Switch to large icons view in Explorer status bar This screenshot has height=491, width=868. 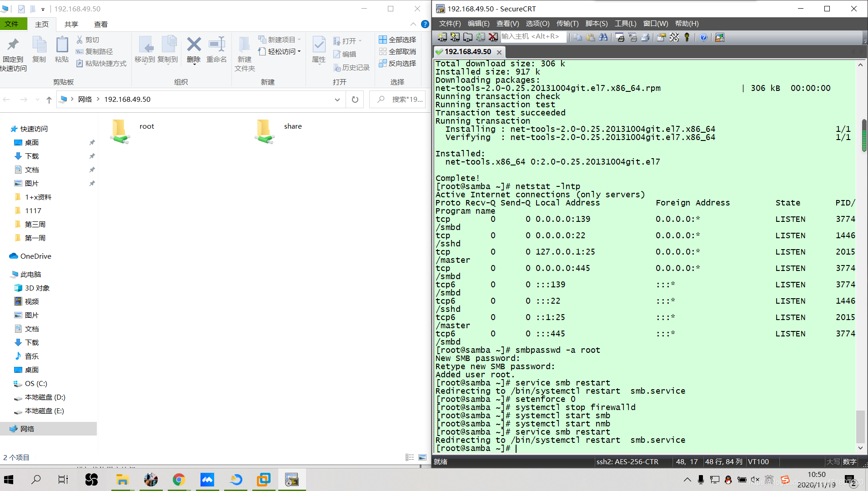(422, 457)
